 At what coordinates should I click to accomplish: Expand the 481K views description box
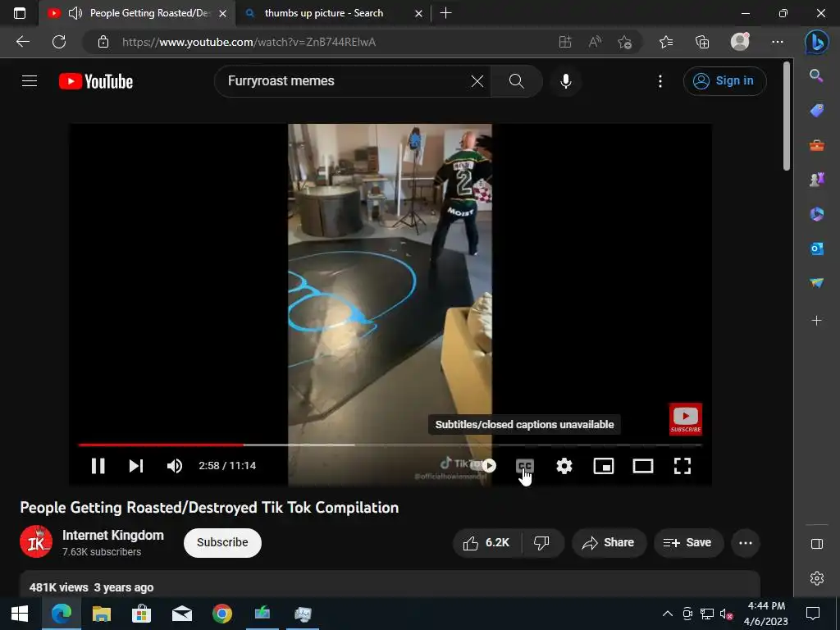(390, 585)
